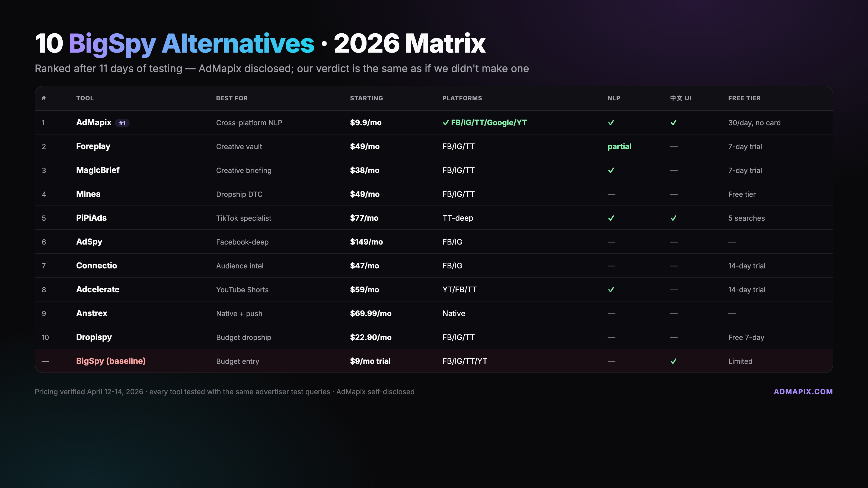This screenshot has width=868, height=488.
Task: Click the green FB/IG/TT/Google/YT platforms checkmark
Action: 445,123
